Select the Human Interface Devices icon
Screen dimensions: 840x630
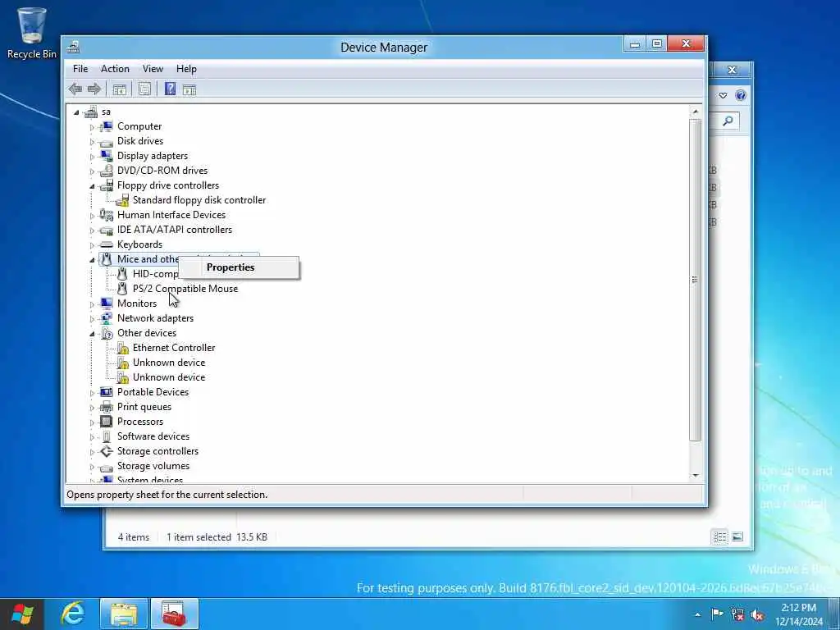tap(106, 215)
